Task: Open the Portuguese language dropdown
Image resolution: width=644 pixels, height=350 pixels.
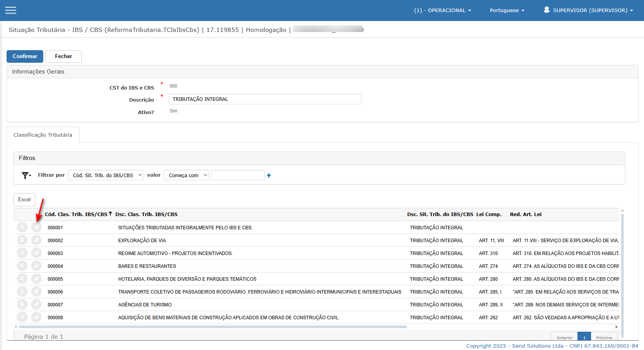Action: (x=507, y=11)
